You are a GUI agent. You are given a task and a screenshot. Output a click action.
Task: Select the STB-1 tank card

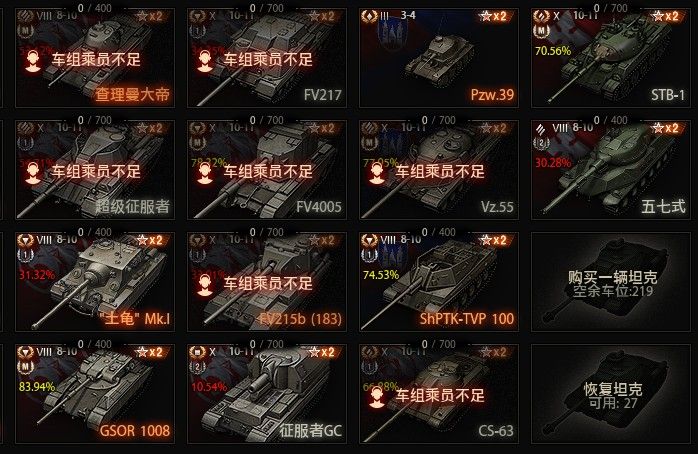[x=610, y=58]
